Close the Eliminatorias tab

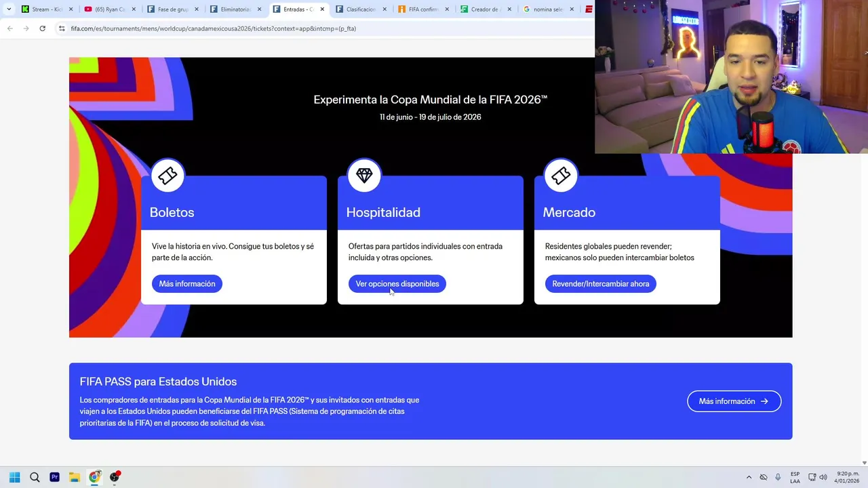[x=259, y=9]
